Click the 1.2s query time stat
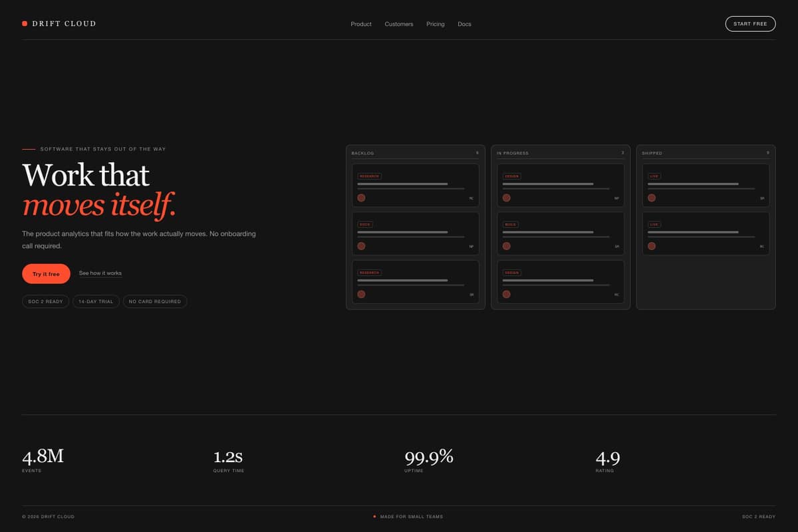 tap(227, 456)
